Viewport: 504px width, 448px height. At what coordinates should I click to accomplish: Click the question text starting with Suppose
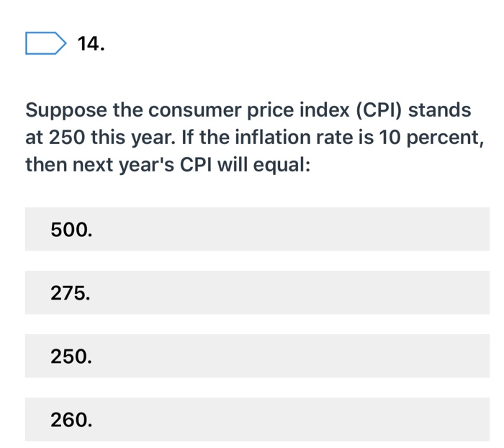coord(255,138)
